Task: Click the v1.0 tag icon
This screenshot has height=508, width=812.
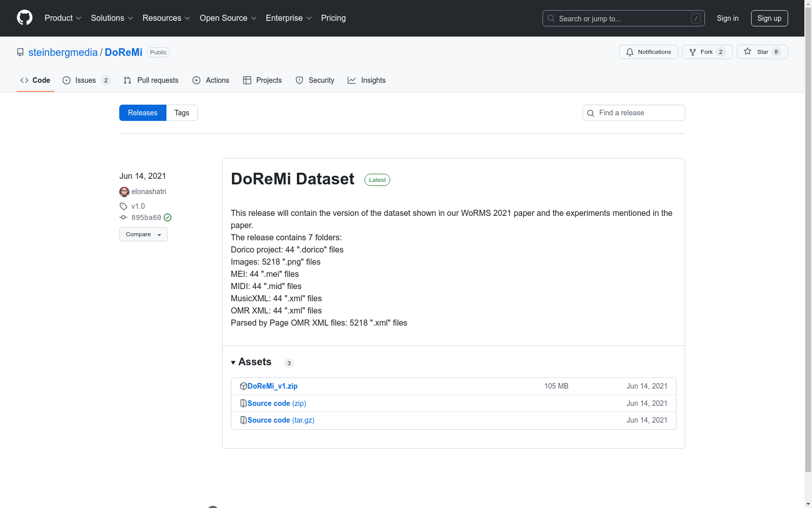Action: (123, 206)
